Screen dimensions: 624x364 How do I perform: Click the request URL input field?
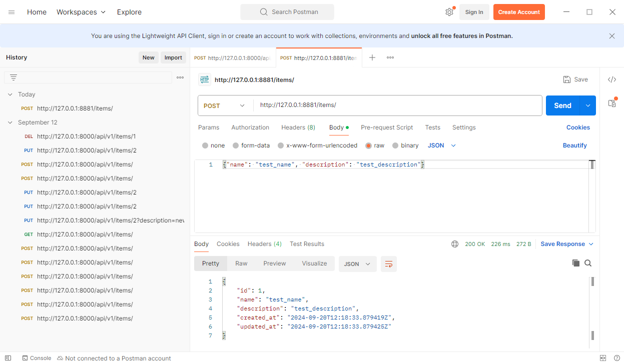(398, 105)
